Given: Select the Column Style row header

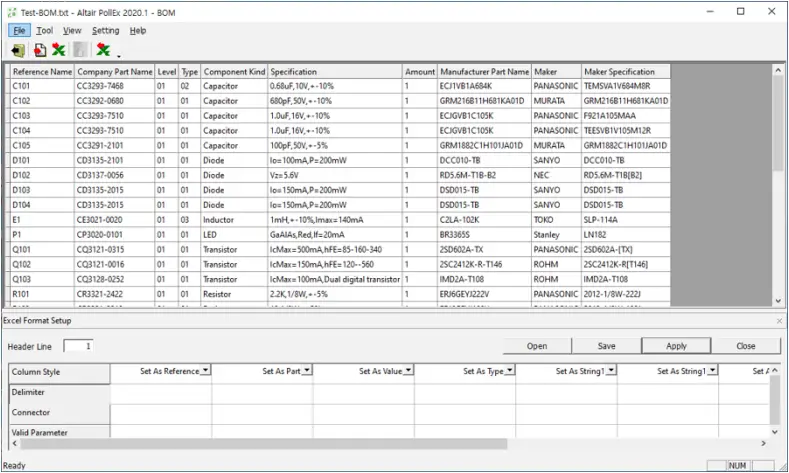Looking at the screenshot, I should (59, 372).
